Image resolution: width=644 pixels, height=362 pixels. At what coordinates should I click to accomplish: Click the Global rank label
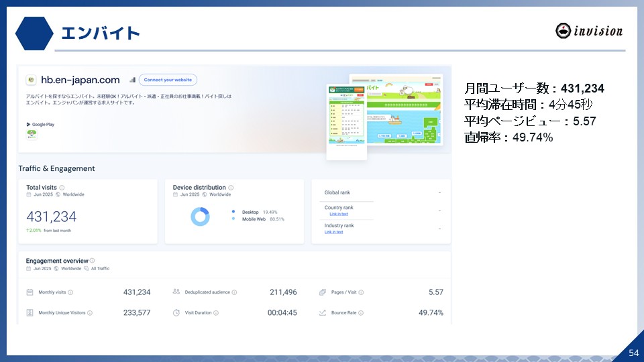point(337,192)
